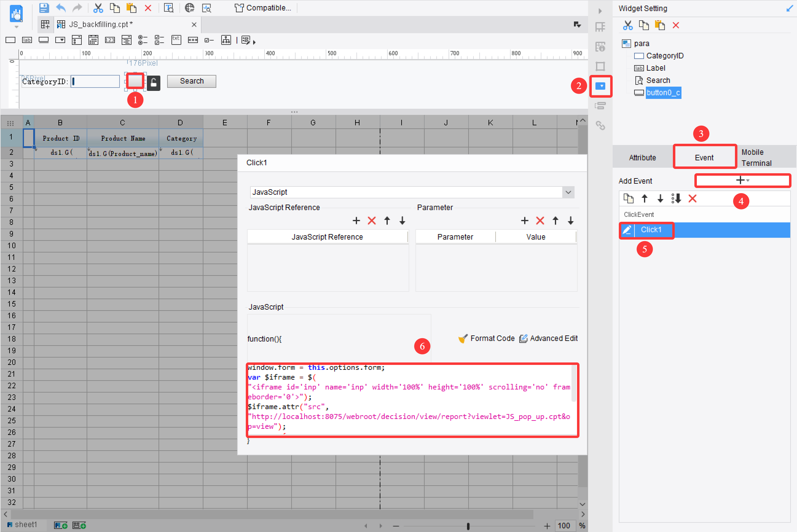Edit Click1 using the pencil icon

(x=627, y=230)
